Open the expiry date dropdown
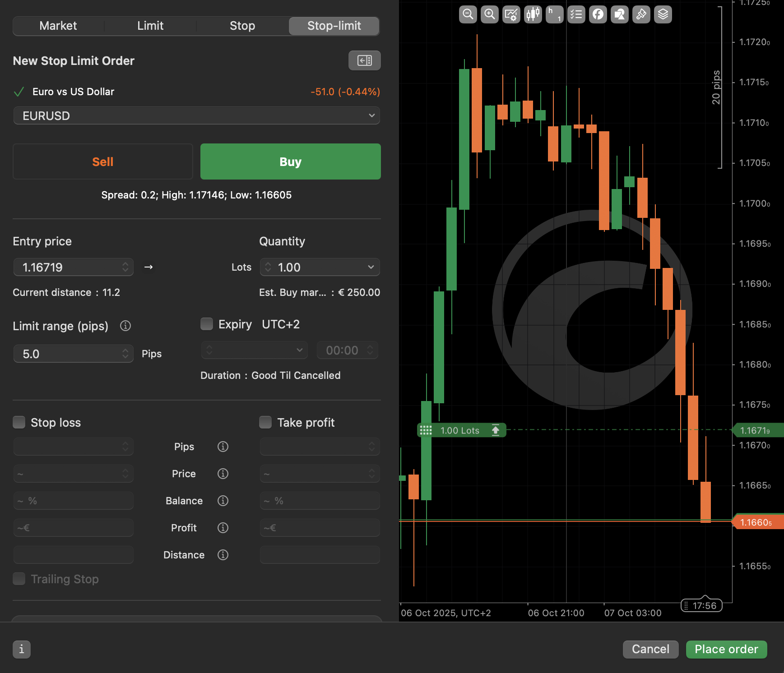Viewport: 784px width, 673px height. [254, 350]
